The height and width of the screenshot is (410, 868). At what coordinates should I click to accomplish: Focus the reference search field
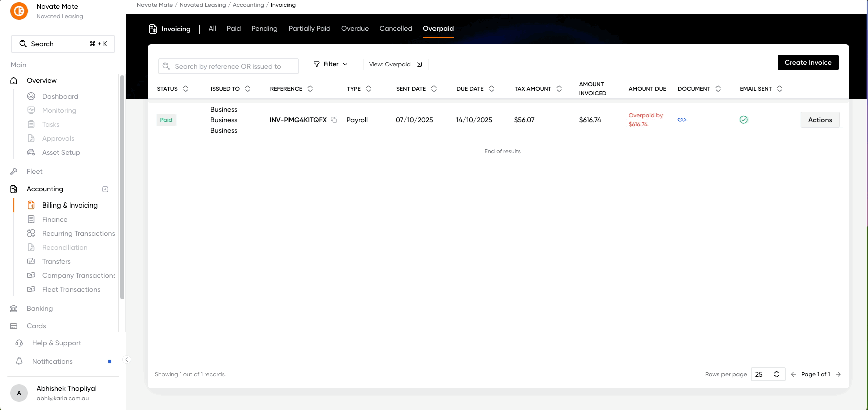pos(228,66)
